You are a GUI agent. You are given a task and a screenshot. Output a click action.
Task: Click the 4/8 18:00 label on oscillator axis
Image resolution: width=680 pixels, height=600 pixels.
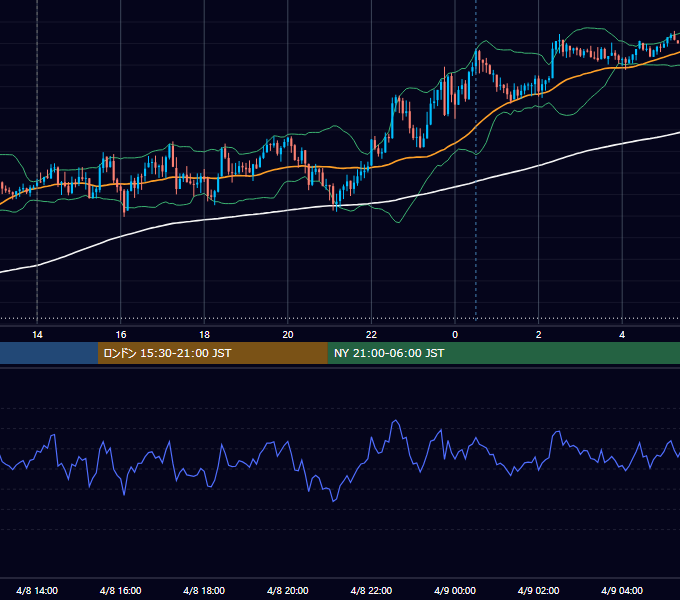[x=204, y=590]
